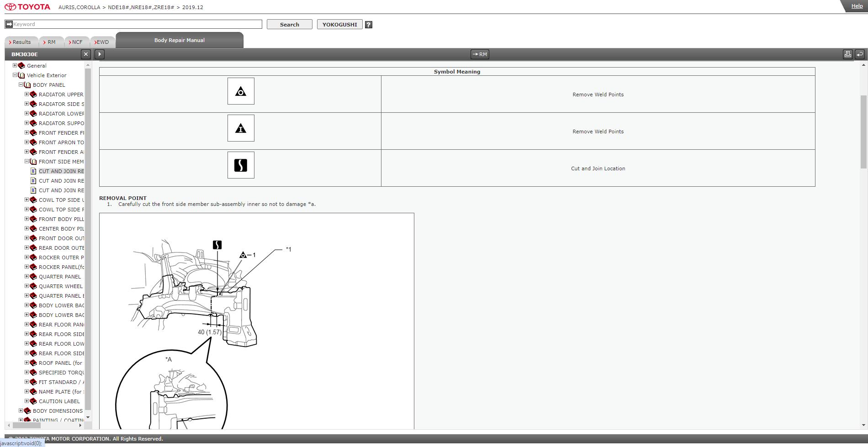Select the NAME PLATE tree item
The height and width of the screenshot is (447, 868).
click(x=60, y=392)
